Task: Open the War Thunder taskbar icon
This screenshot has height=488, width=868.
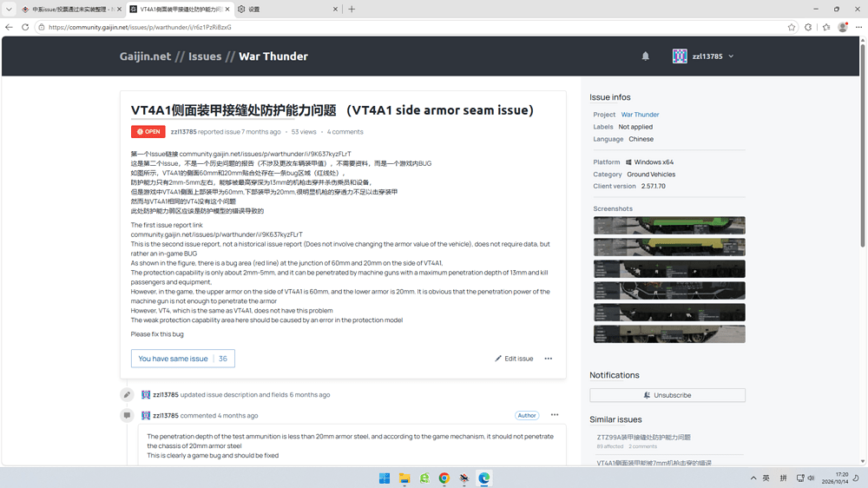Action: [x=464, y=478]
